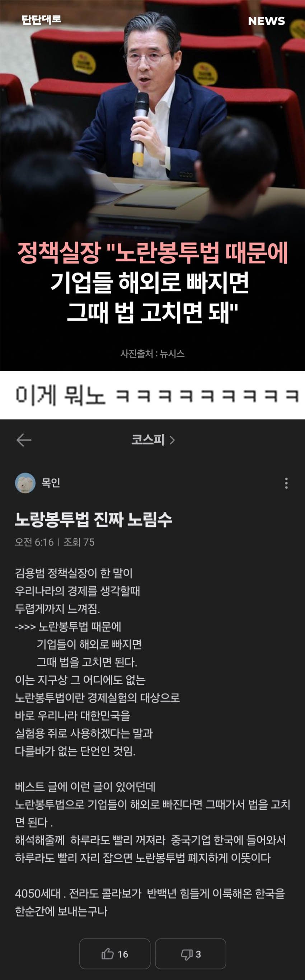Click the last line 한순간에 보내는구나

coord(61,911)
